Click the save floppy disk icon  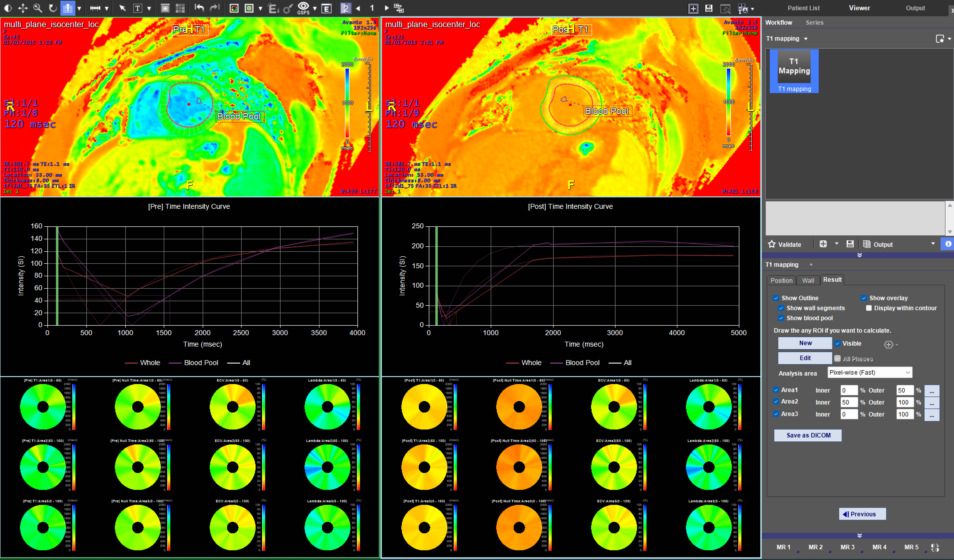709,8
